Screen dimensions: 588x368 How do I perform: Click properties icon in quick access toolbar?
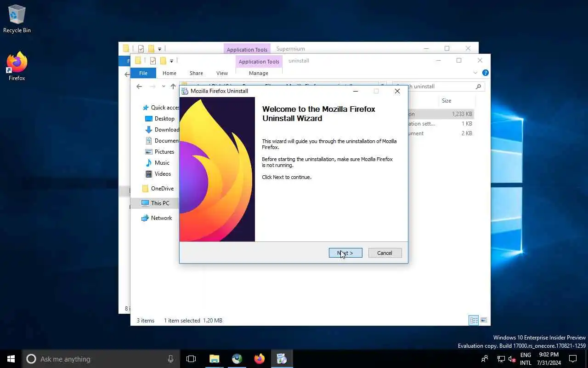153,61
